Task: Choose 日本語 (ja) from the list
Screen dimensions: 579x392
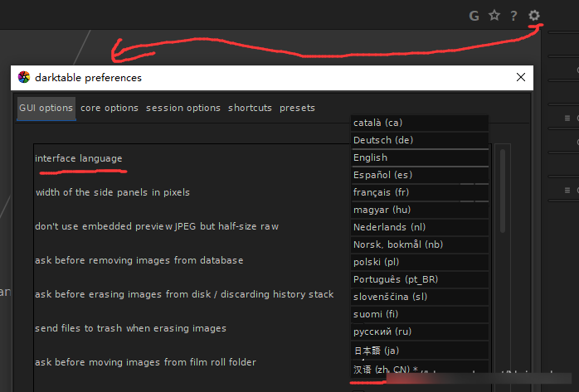Action: point(420,350)
